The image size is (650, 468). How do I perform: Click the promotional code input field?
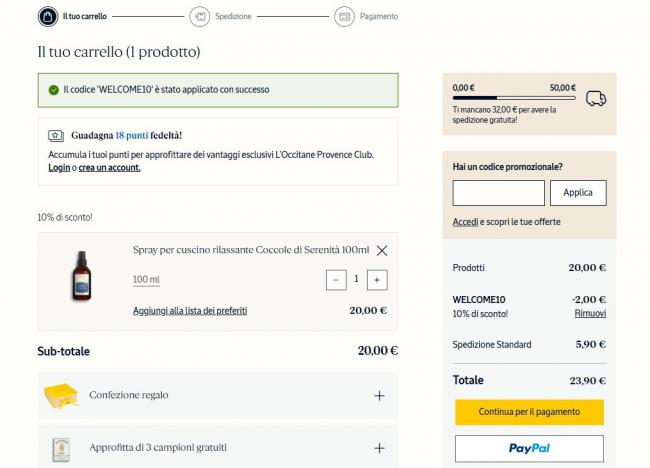click(x=498, y=193)
